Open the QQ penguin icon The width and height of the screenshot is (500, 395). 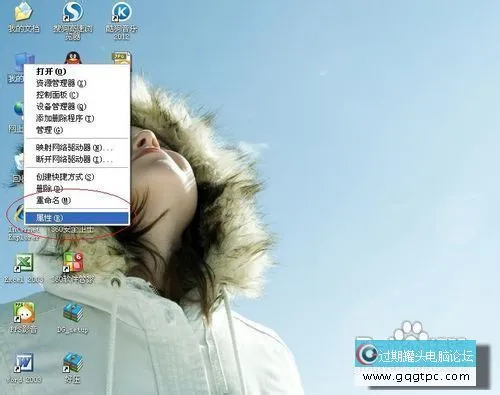pos(73,58)
